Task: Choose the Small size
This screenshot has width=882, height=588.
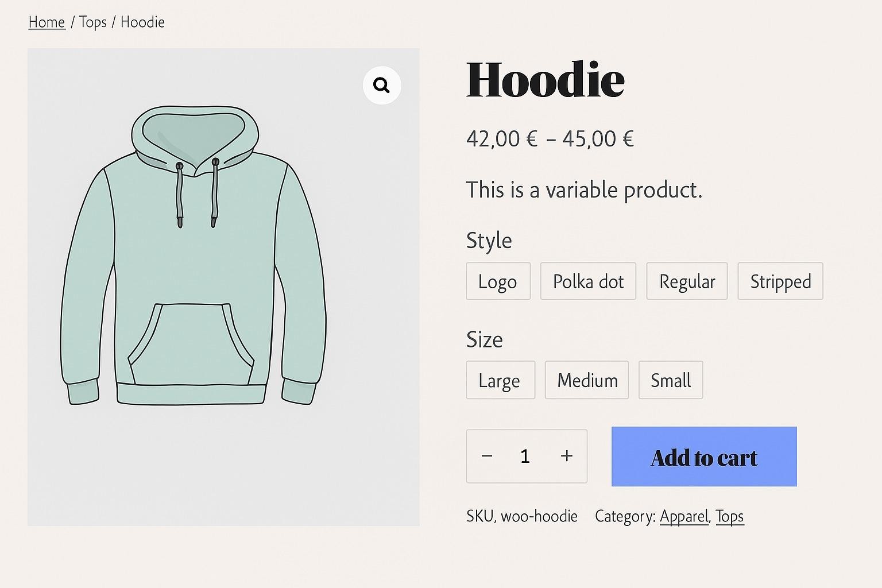Action: pos(670,380)
